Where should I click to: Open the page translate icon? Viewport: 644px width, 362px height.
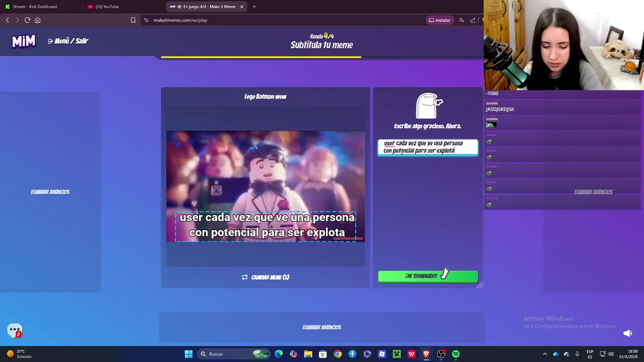[461, 20]
